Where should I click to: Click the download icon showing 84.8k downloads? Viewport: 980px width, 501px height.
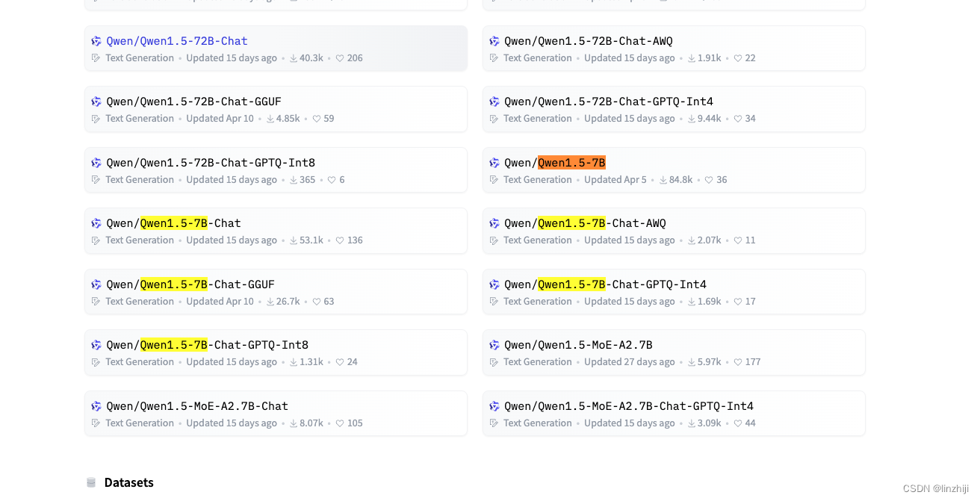(663, 180)
